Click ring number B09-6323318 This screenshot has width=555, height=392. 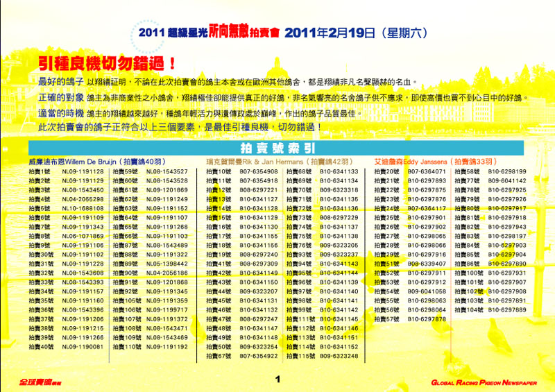(339, 190)
